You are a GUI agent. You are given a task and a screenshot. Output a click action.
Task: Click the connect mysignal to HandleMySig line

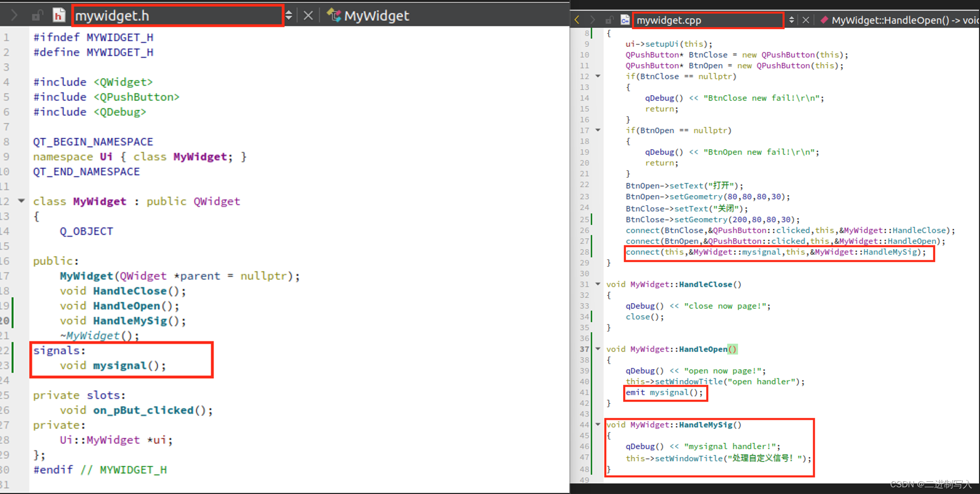point(776,252)
